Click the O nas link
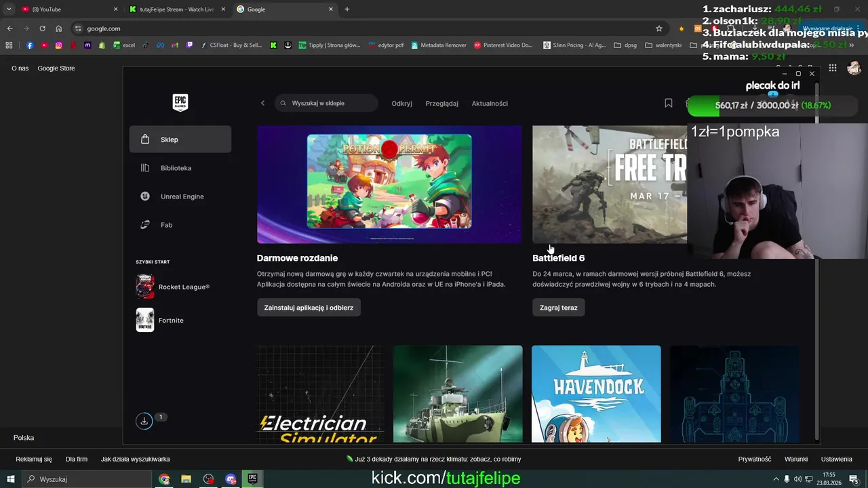 [x=20, y=68]
